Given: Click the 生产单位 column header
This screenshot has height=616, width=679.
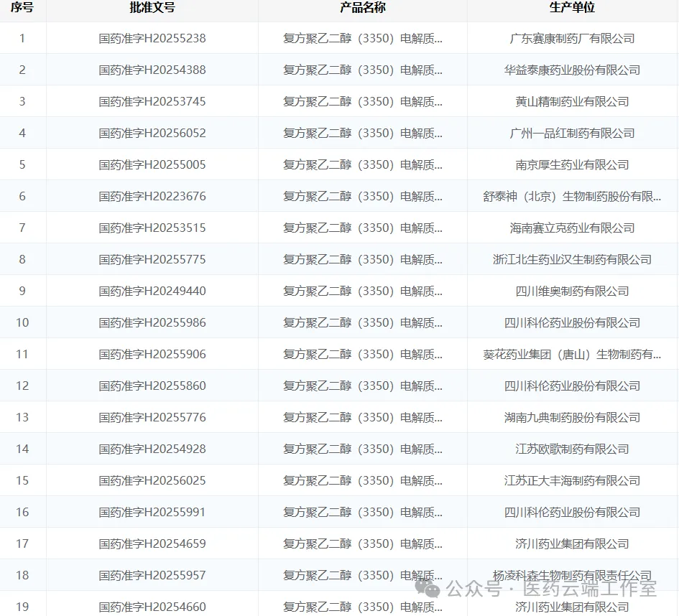Looking at the screenshot, I should pyautogui.click(x=572, y=8).
